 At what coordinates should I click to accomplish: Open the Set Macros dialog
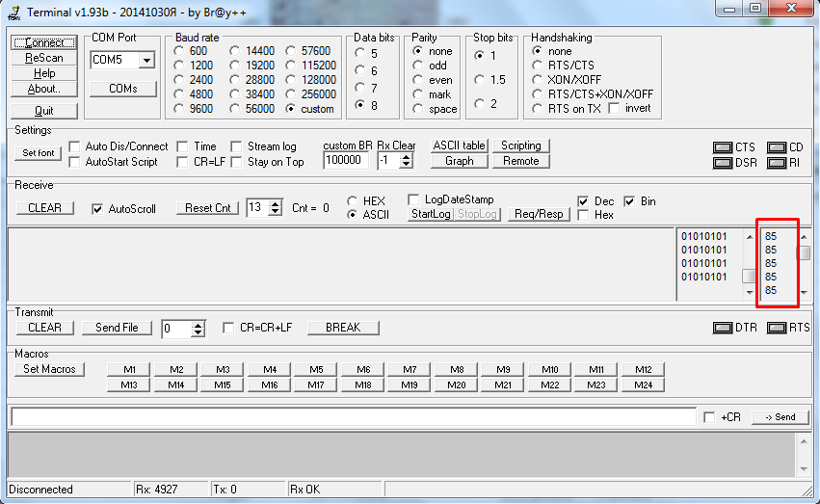(x=49, y=370)
